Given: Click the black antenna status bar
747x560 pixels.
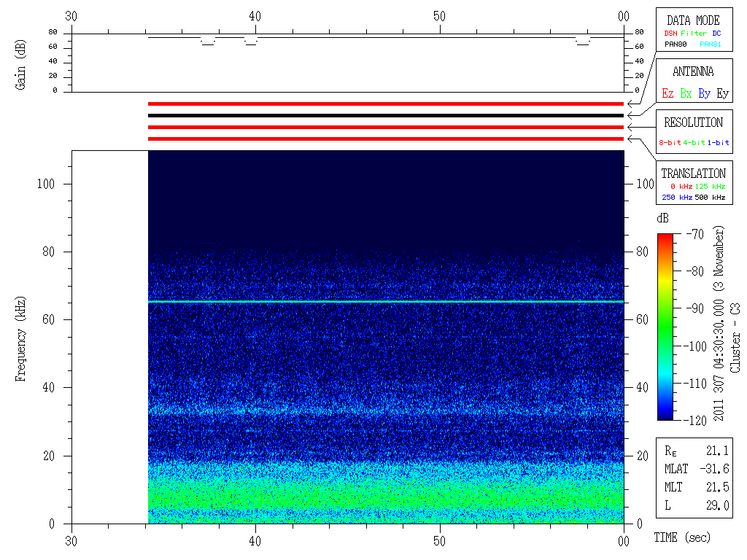Looking at the screenshot, I should 385,115.
